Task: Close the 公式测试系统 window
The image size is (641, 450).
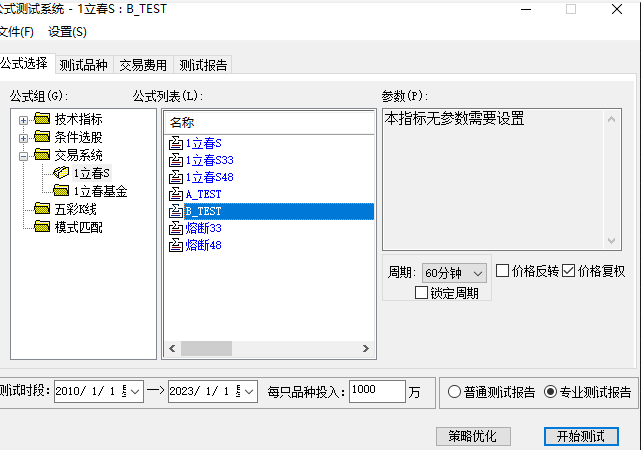Action: [x=617, y=9]
